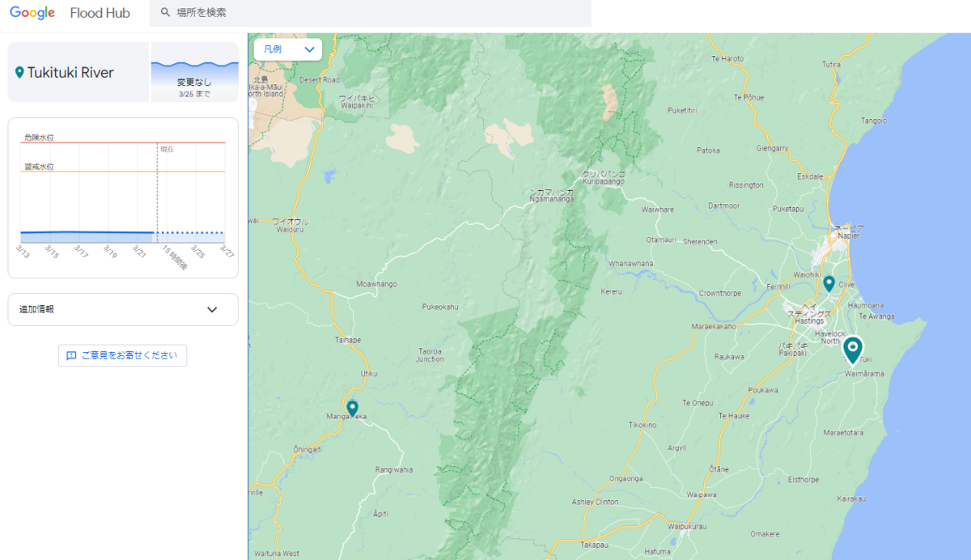Click the Hastings label on the map
The width and height of the screenshot is (971, 560).
coord(809,321)
